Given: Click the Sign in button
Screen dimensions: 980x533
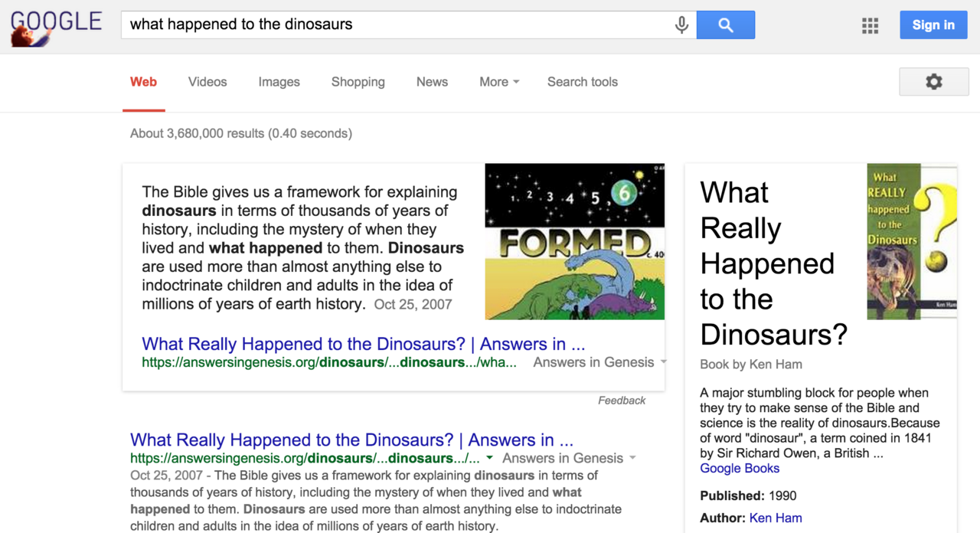Looking at the screenshot, I should pos(933,25).
